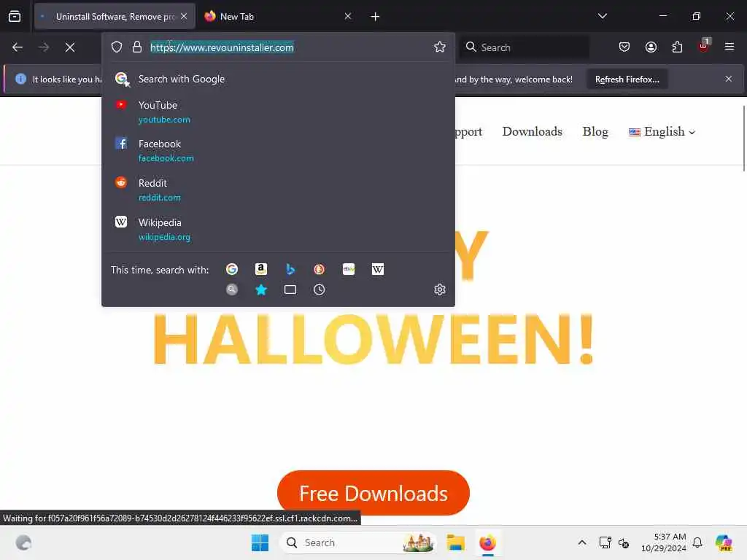Search this time with Bing icon
The height and width of the screenshot is (560, 747).
click(x=290, y=269)
